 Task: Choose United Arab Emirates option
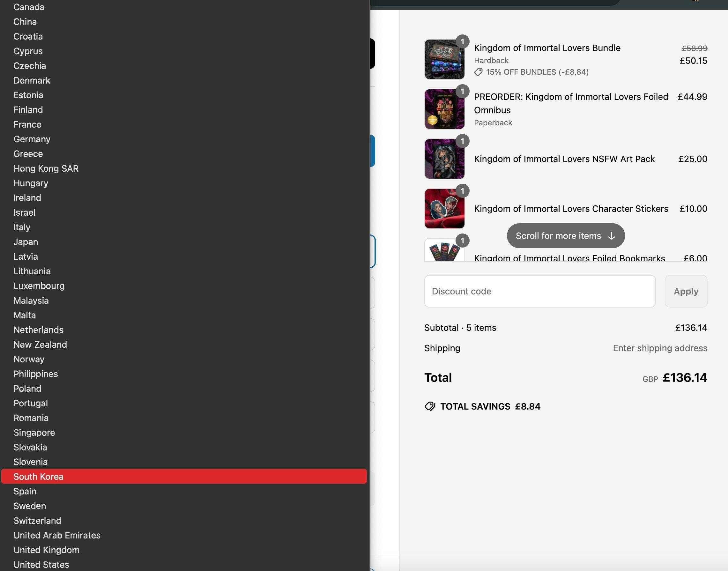[184, 535]
